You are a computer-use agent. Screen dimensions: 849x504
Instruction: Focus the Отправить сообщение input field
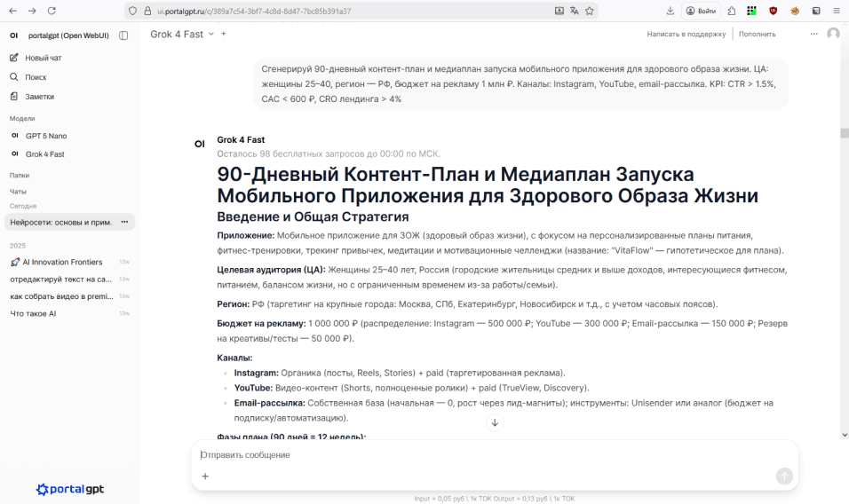(480, 455)
